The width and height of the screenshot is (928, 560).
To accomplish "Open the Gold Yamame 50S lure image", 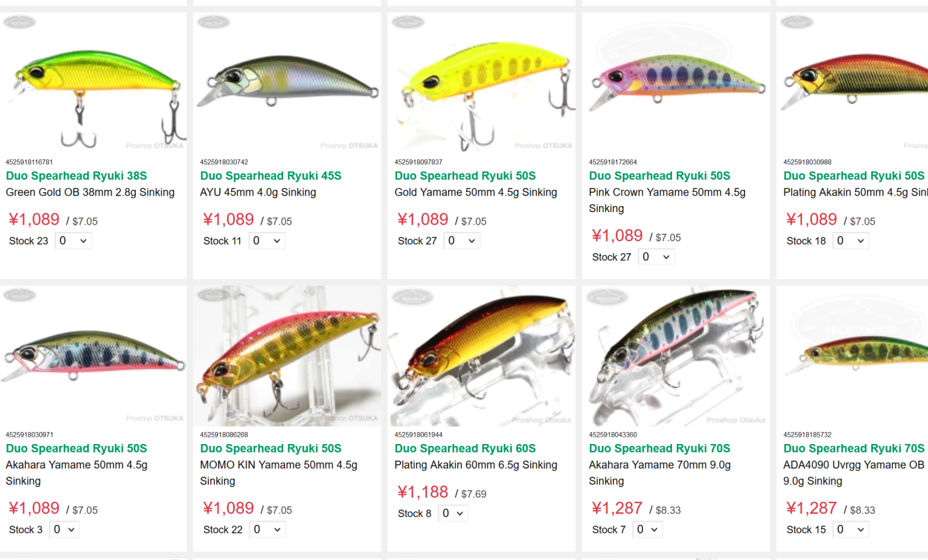I will [x=481, y=83].
